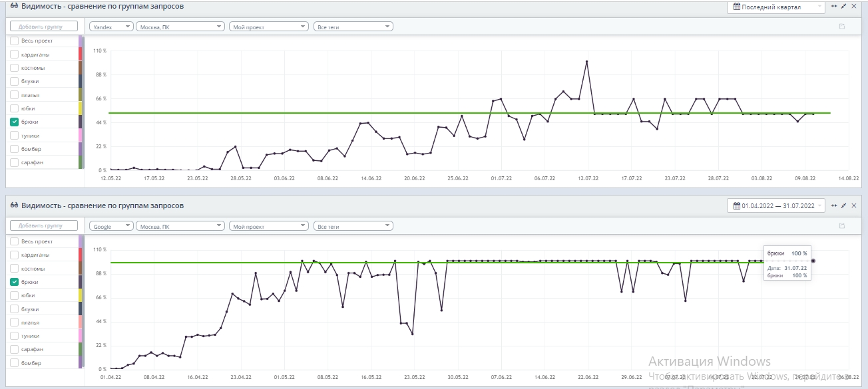Click the Мой проект selector in the top widget

(x=268, y=27)
